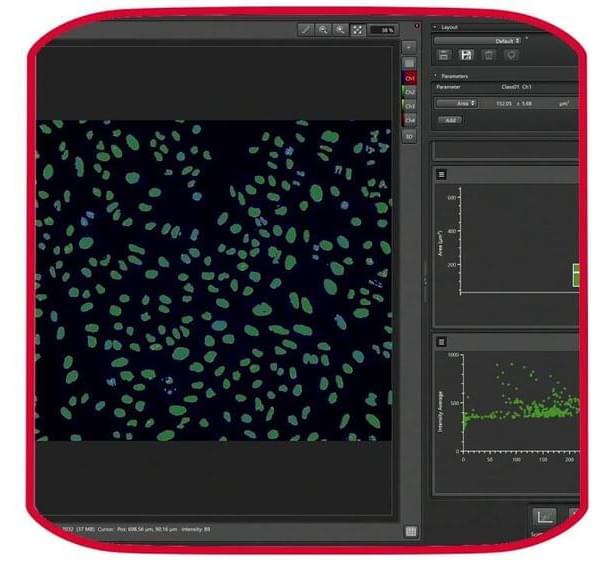Click the 38 % zoom level field
The width and height of the screenshot is (612, 561).
click(382, 30)
